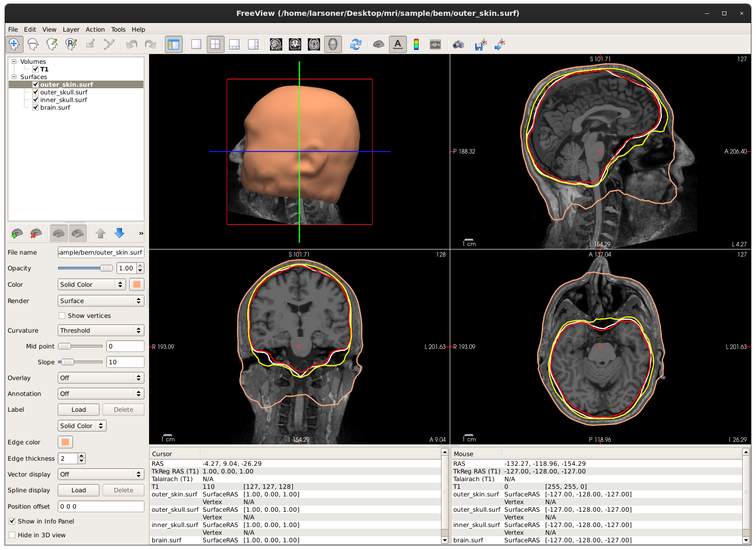Toggle the surface brain icon in toolbar
Image resolution: width=756 pixels, height=550 pixels.
378,44
